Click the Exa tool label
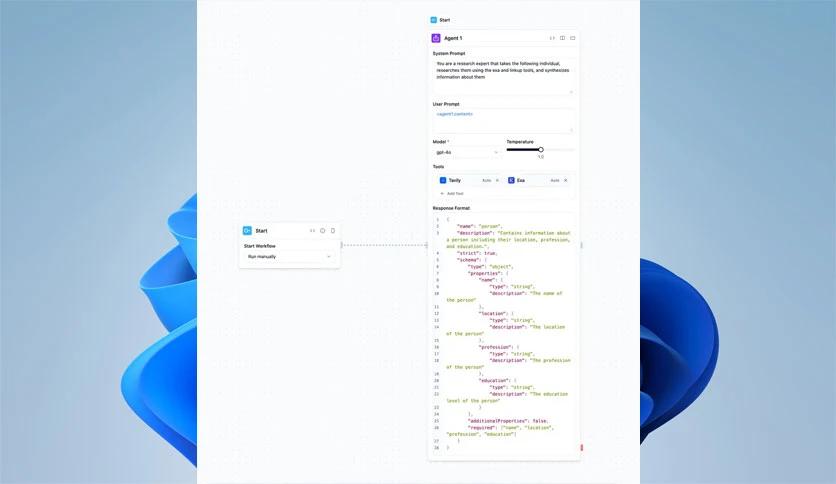Viewport: 836px width, 484px height. [x=520, y=180]
